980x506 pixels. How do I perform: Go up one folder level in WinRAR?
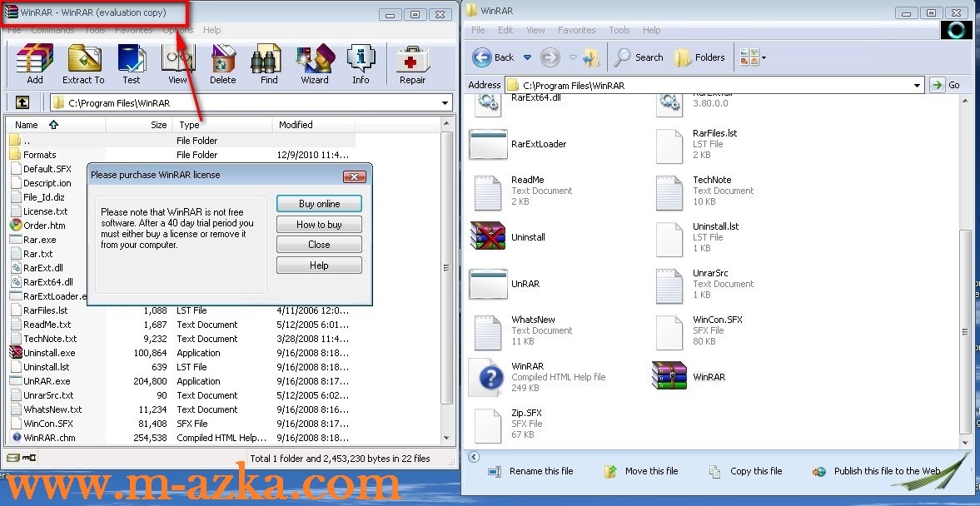coord(22,102)
